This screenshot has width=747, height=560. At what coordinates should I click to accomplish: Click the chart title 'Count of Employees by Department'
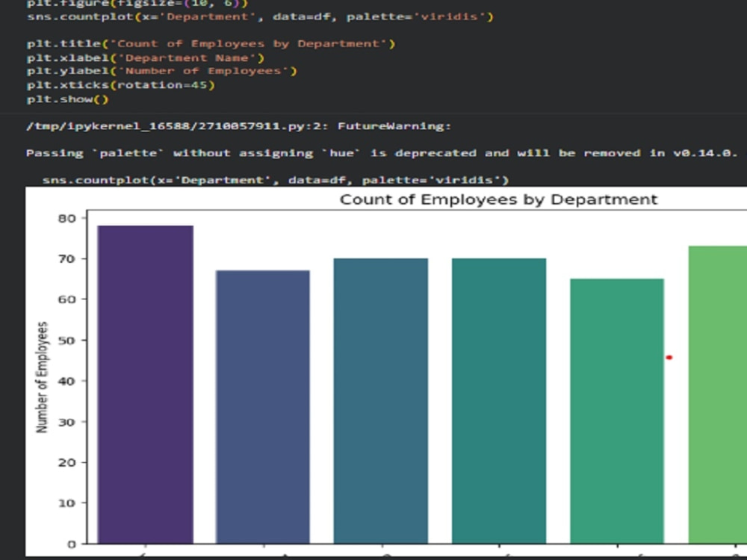pyautogui.click(x=498, y=199)
